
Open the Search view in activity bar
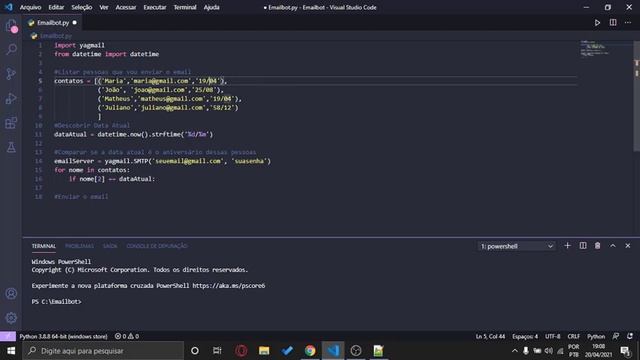pos(11,49)
